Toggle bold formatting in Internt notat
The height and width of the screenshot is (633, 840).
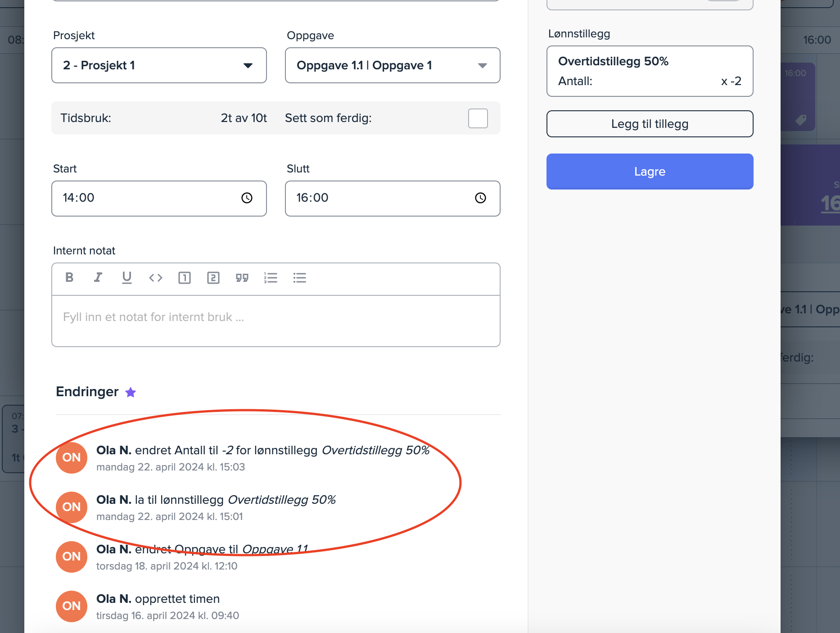(69, 277)
